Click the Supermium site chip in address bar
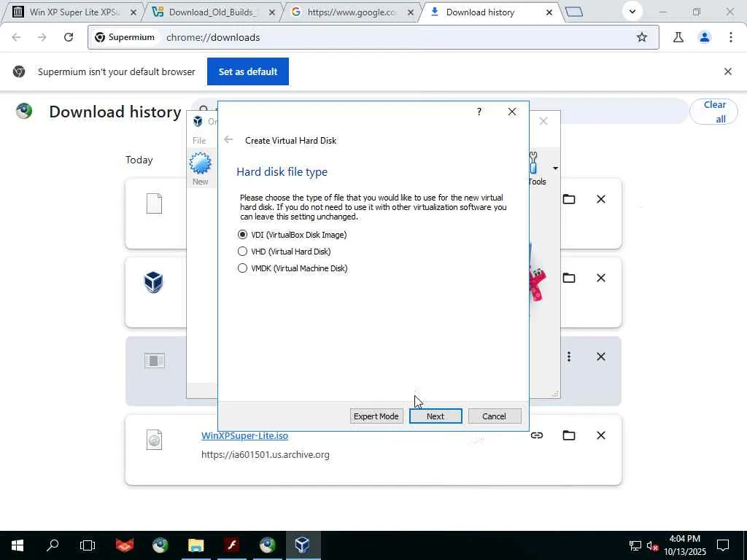The image size is (747, 560). click(x=125, y=37)
